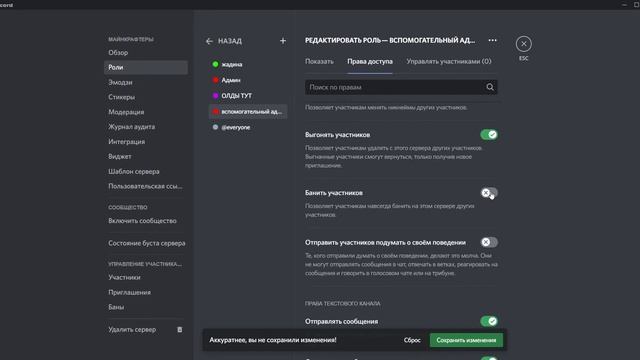Screen dimensions: 640x360
Task: Toggle the Банить участников permission
Action: pyautogui.click(x=489, y=193)
